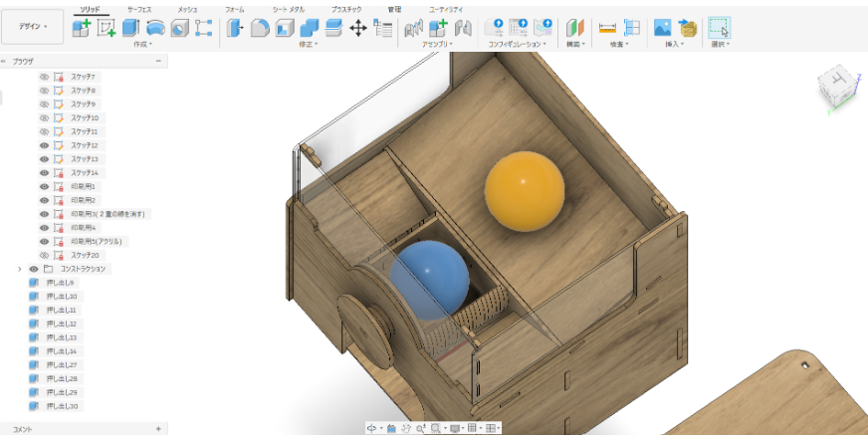Click the New Component icon in アセンブリ group
Screen dimensions: 868x435
(x=438, y=28)
